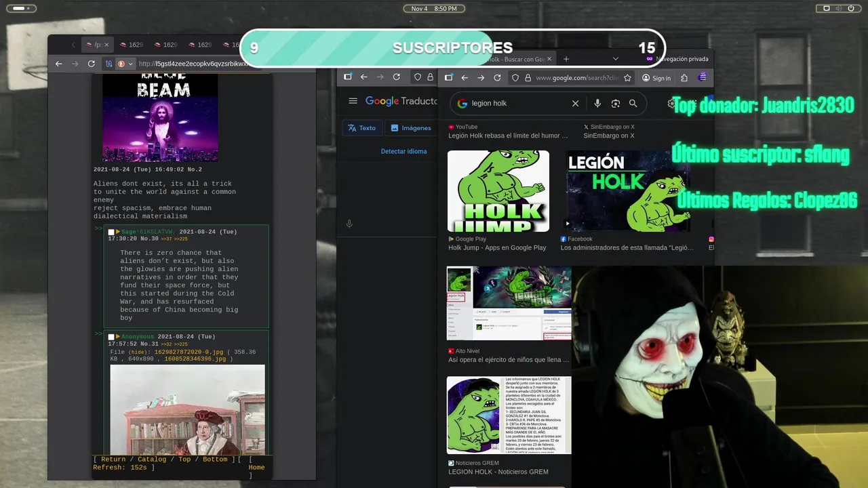
Task: Start Google voice search microphone
Action: coord(597,104)
